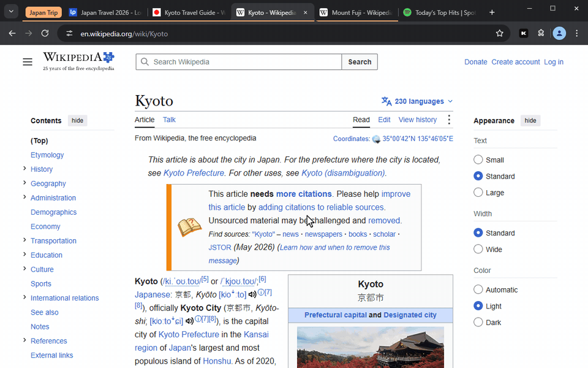Open the Wikipedia main menu hamburger icon
588x368 pixels.
pos(28,62)
